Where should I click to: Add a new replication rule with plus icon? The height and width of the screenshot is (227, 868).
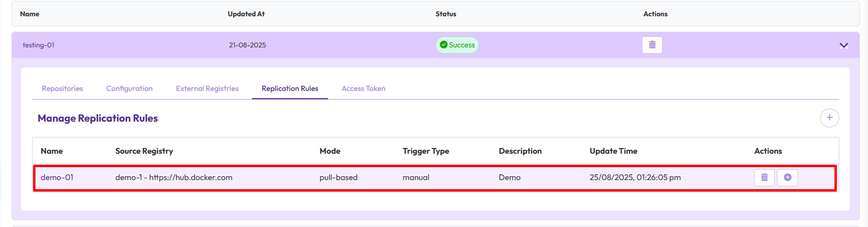829,118
